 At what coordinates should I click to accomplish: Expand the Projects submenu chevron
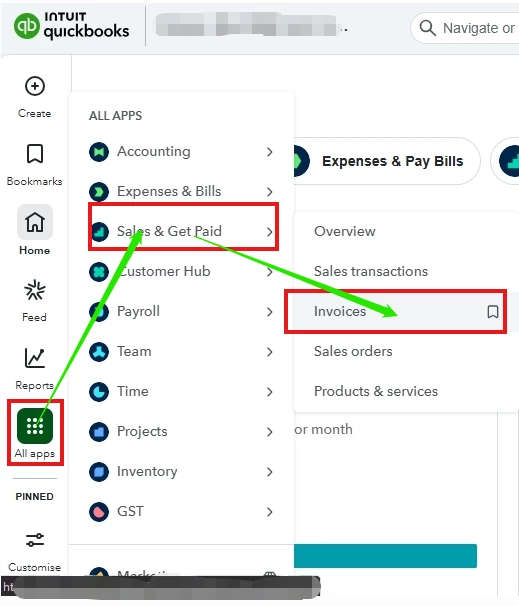[x=270, y=432]
